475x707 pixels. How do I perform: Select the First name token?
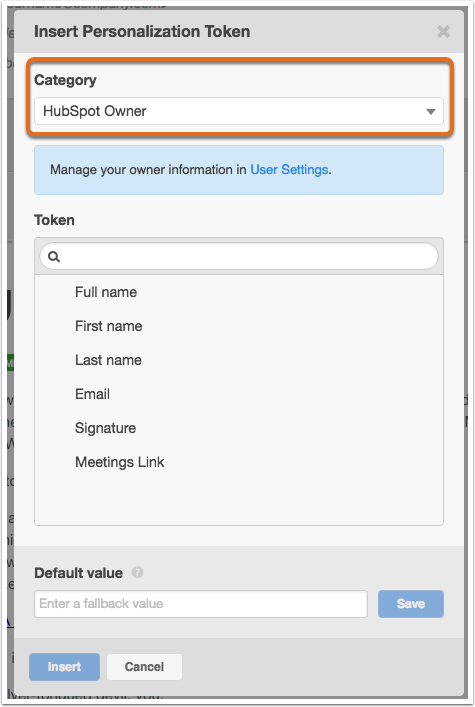[239, 326]
